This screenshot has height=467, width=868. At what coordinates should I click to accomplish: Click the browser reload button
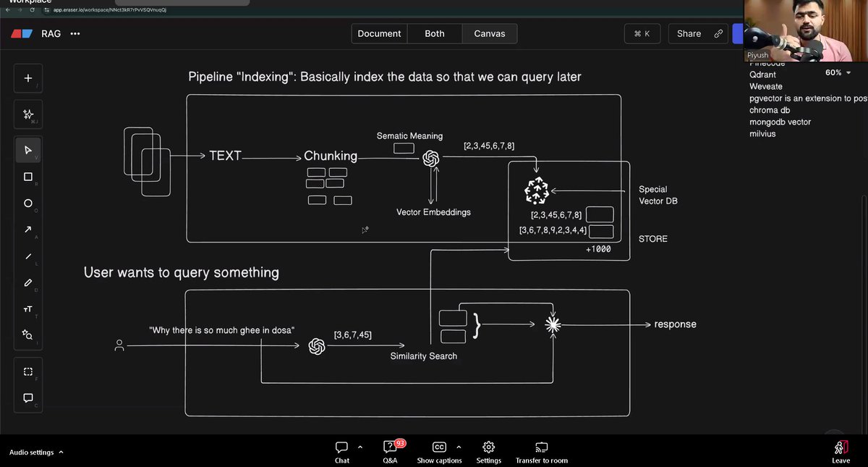coord(34,10)
